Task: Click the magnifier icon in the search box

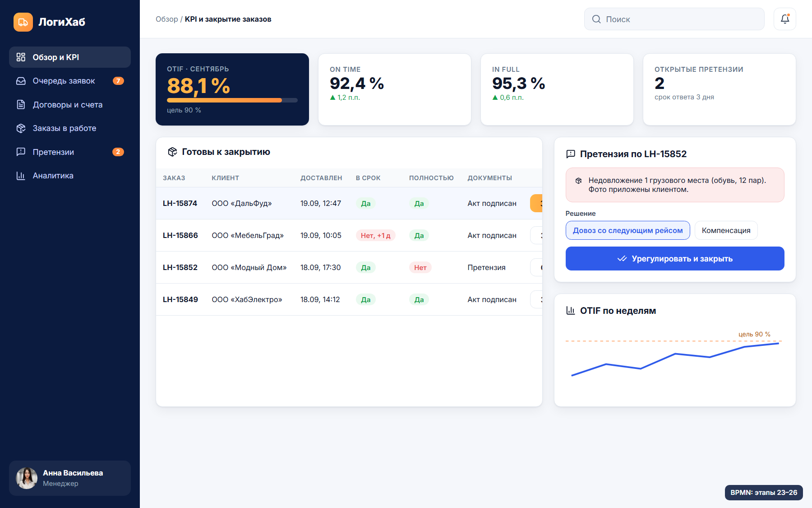Action: point(596,19)
